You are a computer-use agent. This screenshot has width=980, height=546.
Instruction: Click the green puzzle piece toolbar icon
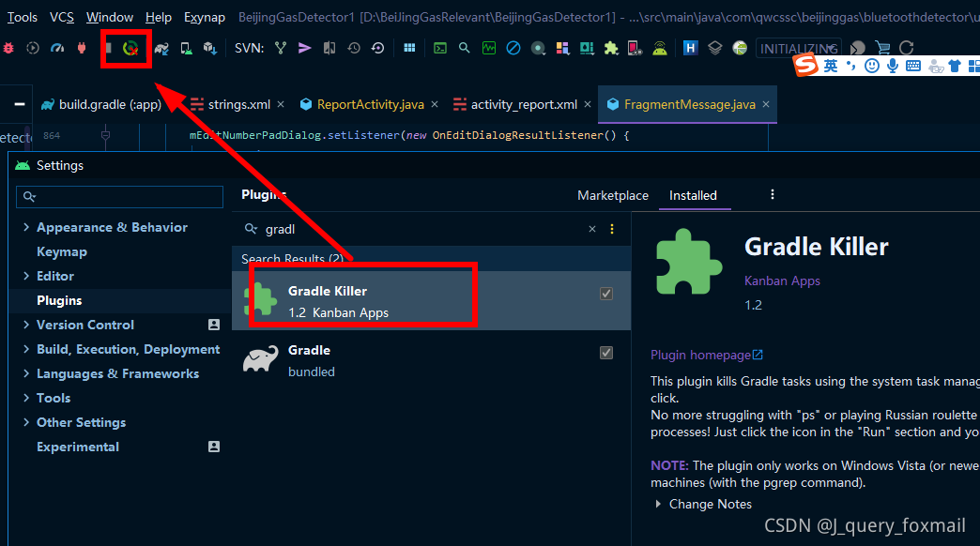[x=611, y=48]
